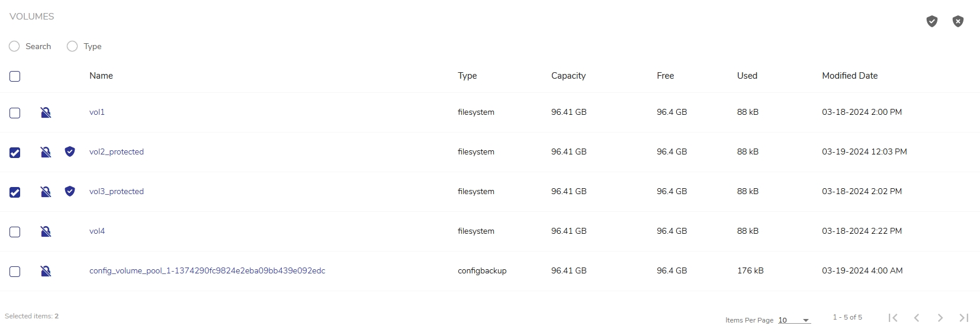This screenshot has height=332, width=980.
Task: Sort by the Modified Date column header
Action: pyautogui.click(x=849, y=76)
